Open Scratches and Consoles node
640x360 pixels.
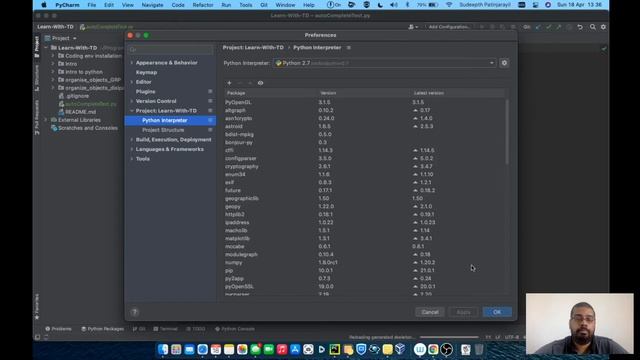tap(87, 128)
